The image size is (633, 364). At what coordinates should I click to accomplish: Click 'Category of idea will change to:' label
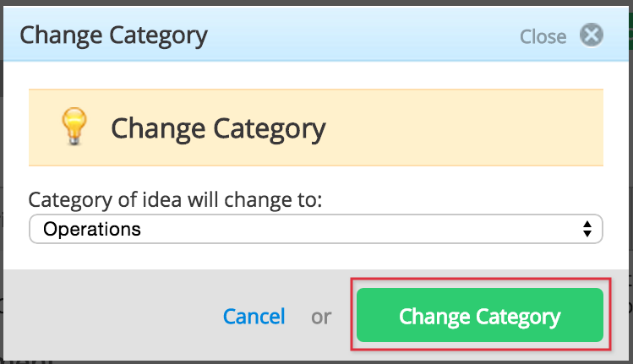click(175, 199)
